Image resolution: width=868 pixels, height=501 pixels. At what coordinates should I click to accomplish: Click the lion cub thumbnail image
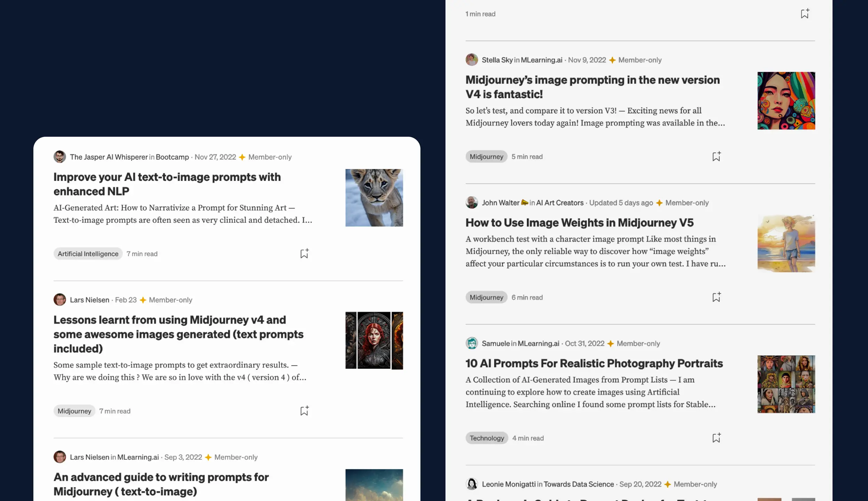click(374, 197)
